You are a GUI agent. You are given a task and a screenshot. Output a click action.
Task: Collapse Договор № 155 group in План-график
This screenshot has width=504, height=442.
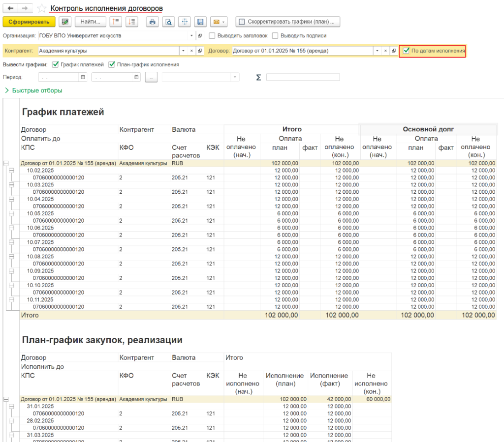pyautogui.click(x=6, y=399)
